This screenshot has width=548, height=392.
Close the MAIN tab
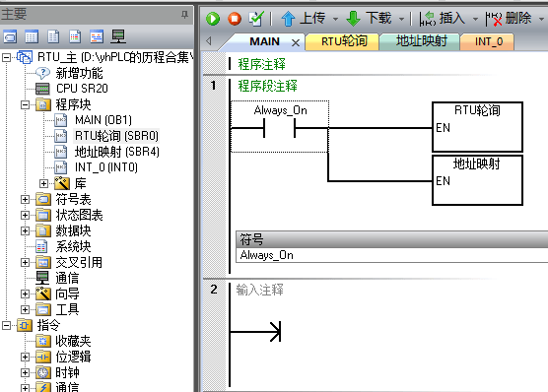[x=296, y=42]
